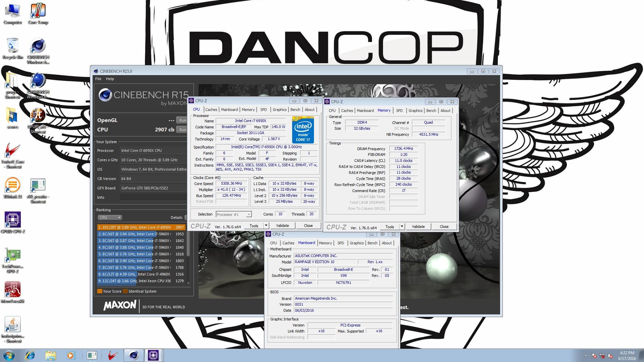This screenshot has width=644, height=362.
Task: Switch to the Cinebench taskbar button
Action: tap(133, 355)
